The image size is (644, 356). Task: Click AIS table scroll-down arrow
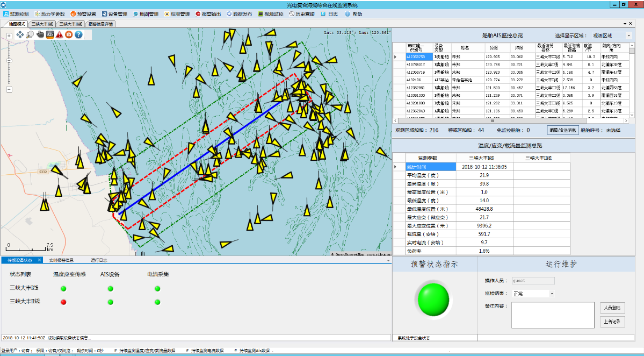point(632,115)
